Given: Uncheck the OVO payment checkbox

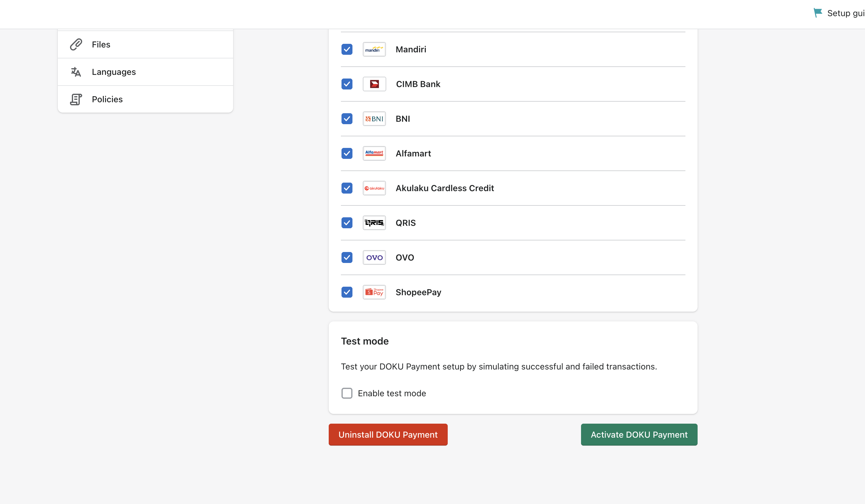Looking at the screenshot, I should (347, 257).
